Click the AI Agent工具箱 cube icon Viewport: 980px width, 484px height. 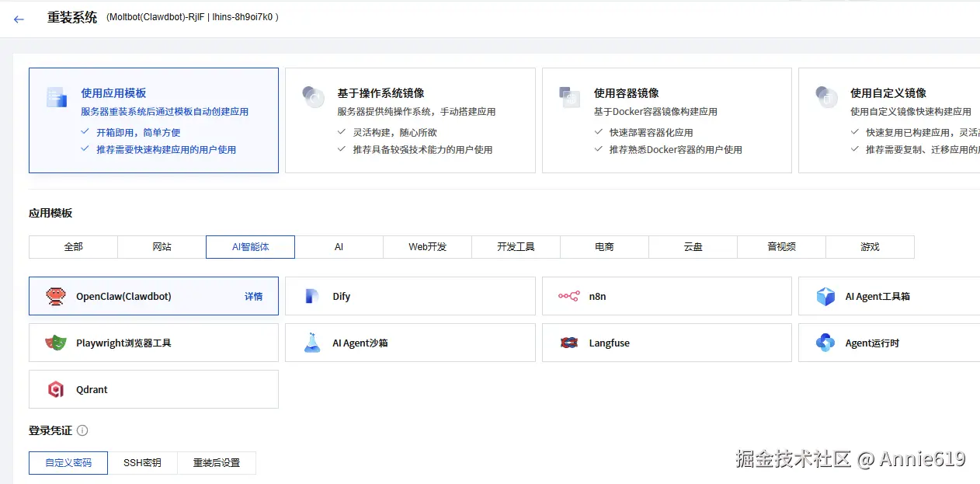[825, 296]
